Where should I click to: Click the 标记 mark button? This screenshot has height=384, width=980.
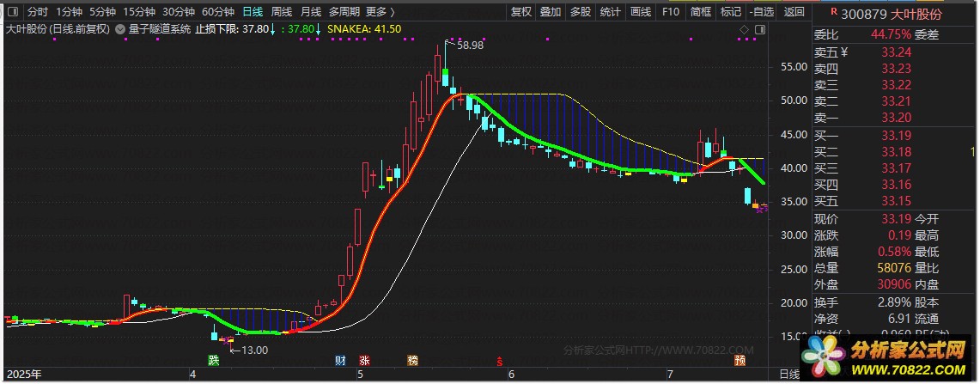(731, 11)
